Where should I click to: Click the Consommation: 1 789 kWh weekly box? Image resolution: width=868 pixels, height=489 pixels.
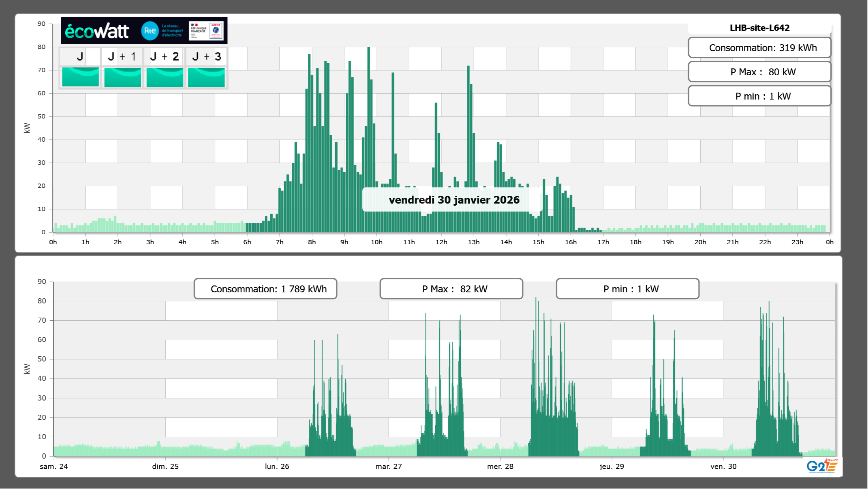coord(265,289)
